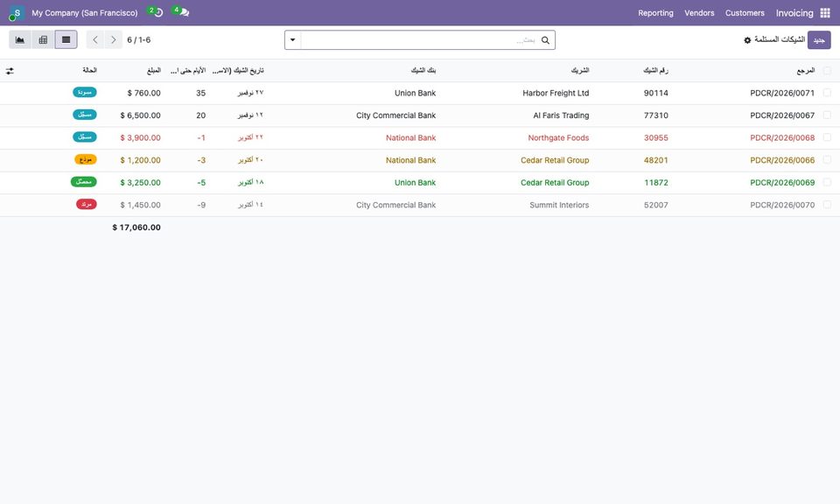The width and height of the screenshot is (840, 504).
Task: Sort by الأيام حتى column header
Action: [188, 71]
